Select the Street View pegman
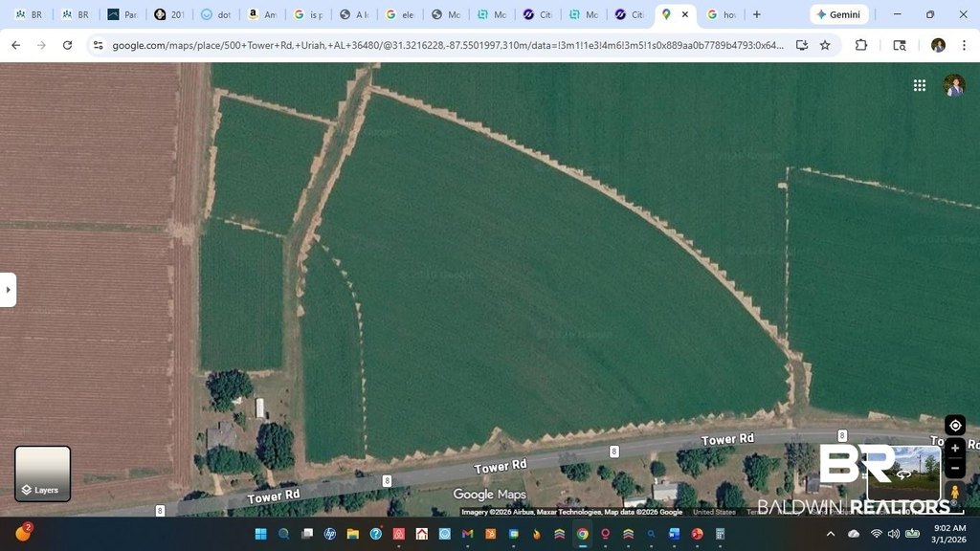 pyautogui.click(x=955, y=491)
